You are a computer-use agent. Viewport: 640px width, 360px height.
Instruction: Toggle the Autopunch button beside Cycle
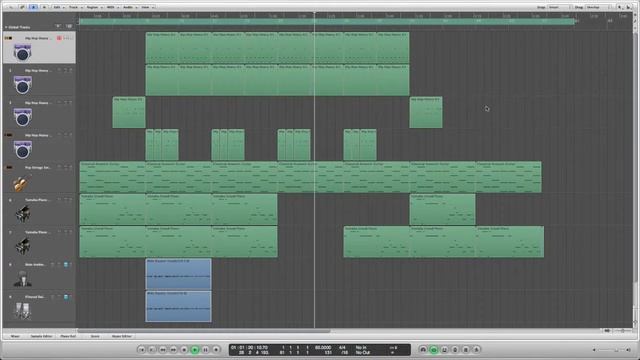click(444, 350)
